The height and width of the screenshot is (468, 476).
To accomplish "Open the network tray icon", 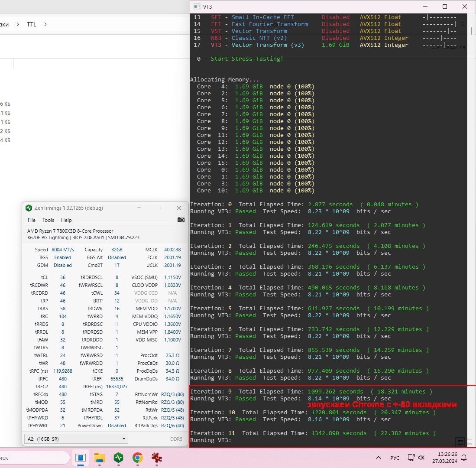I will click(x=411, y=458).
